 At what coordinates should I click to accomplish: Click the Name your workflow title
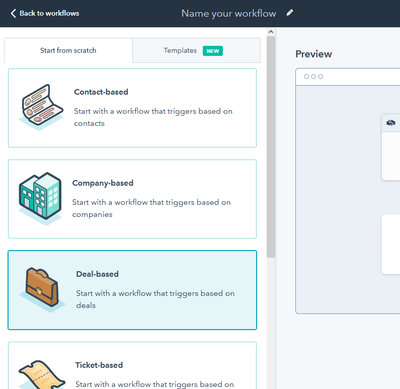point(229,13)
